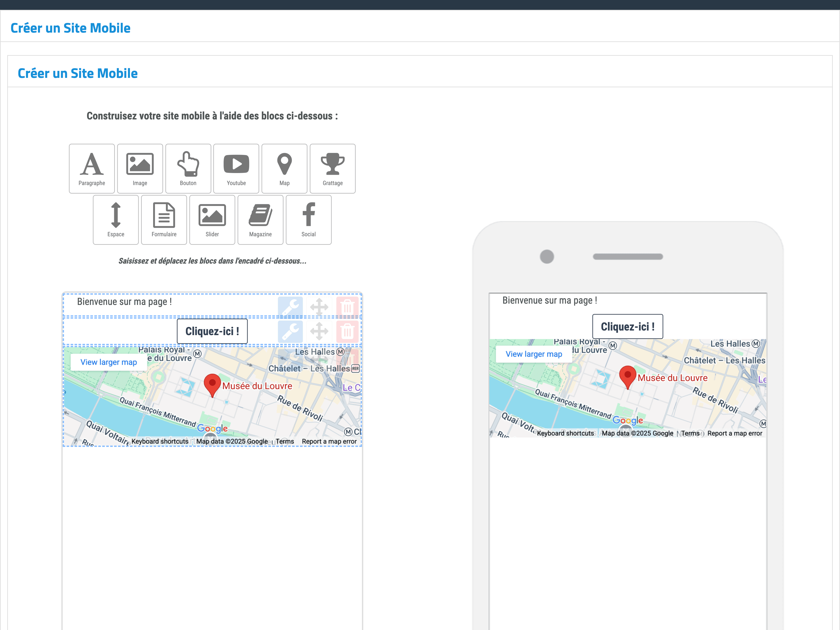Select the Social block
840x630 pixels.
point(308,219)
